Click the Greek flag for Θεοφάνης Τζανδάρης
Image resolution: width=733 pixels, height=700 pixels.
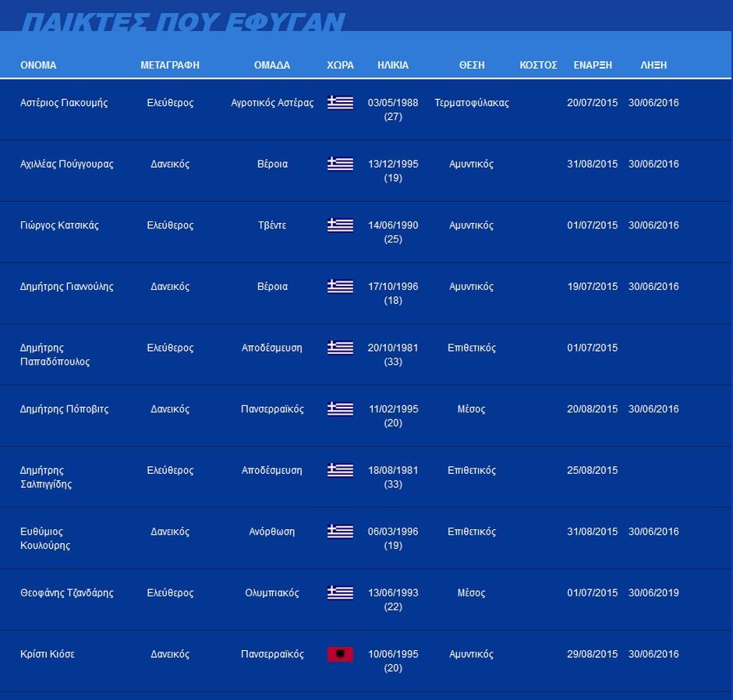[340, 592]
